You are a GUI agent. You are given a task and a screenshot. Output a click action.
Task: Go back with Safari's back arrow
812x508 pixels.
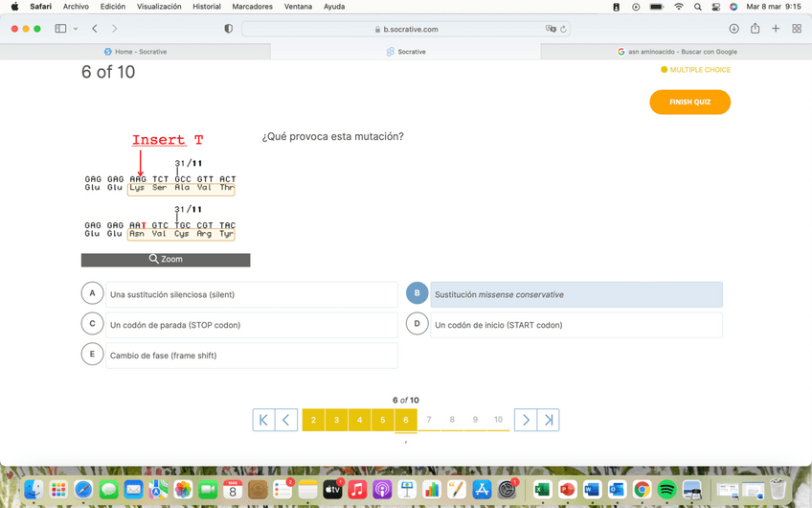(x=95, y=29)
